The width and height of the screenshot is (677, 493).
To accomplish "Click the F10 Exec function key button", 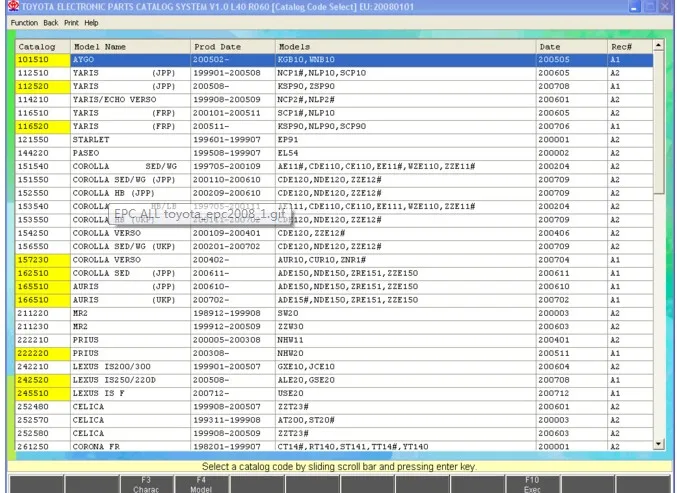I will [x=532, y=484].
